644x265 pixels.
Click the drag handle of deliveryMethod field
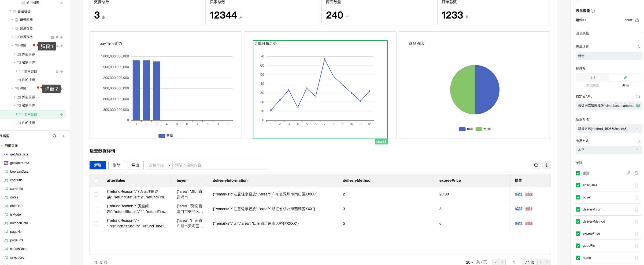(636, 222)
